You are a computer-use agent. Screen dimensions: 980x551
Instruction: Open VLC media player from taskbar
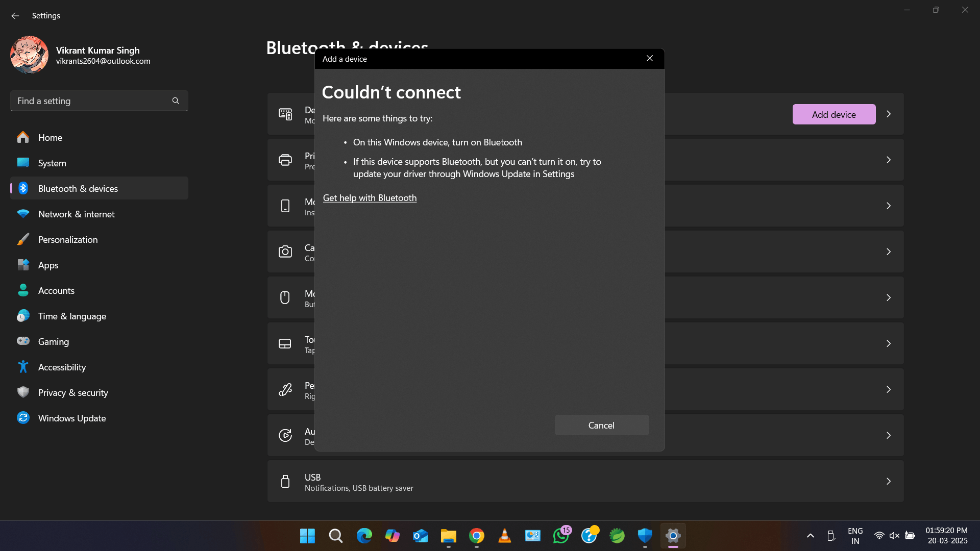point(504,536)
